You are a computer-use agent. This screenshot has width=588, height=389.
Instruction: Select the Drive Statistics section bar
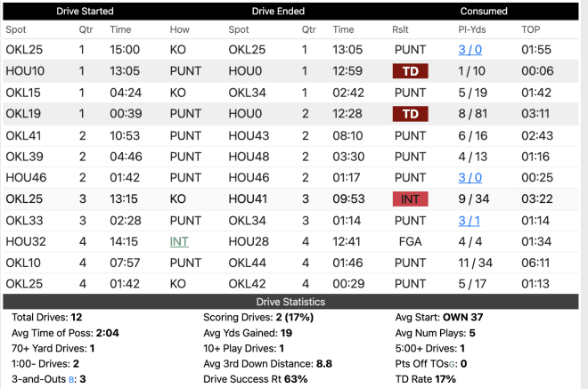(x=290, y=302)
